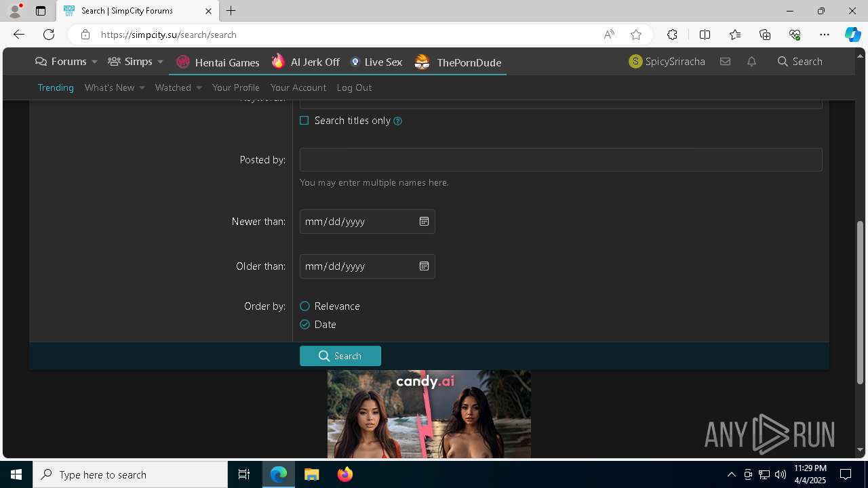Enable Search titles only checkbox
Image resolution: width=868 pixels, height=488 pixels.
pos(304,121)
